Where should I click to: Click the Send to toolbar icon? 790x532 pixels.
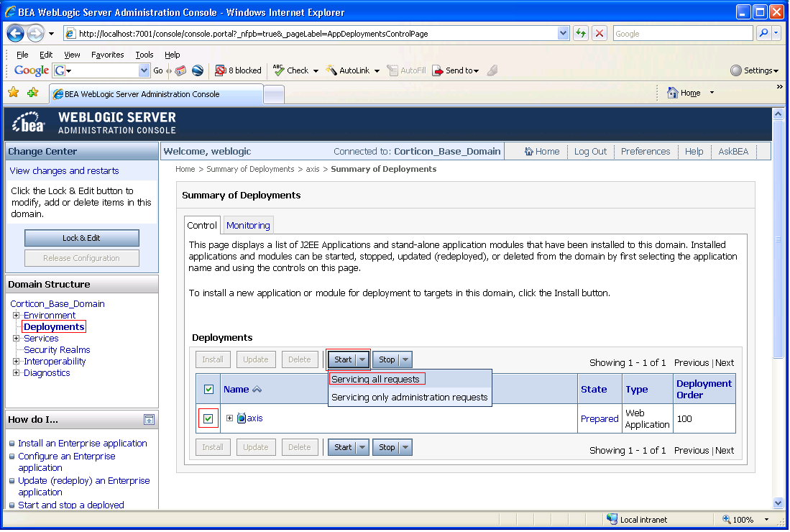[437, 70]
